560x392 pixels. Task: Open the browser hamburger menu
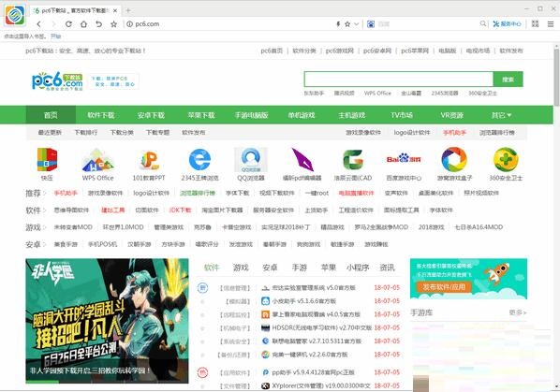click(551, 24)
